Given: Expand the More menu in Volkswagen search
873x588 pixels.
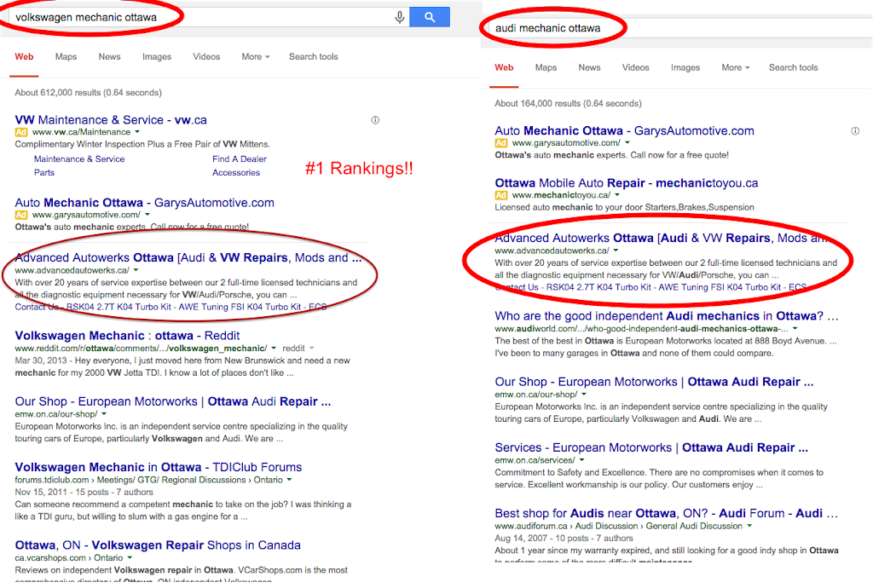Looking at the screenshot, I should [x=256, y=57].
